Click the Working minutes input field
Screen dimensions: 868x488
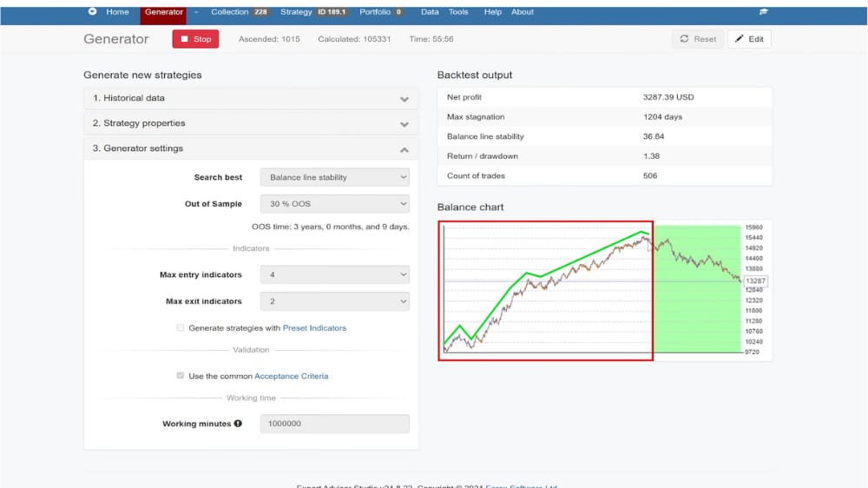[x=334, y=424]
